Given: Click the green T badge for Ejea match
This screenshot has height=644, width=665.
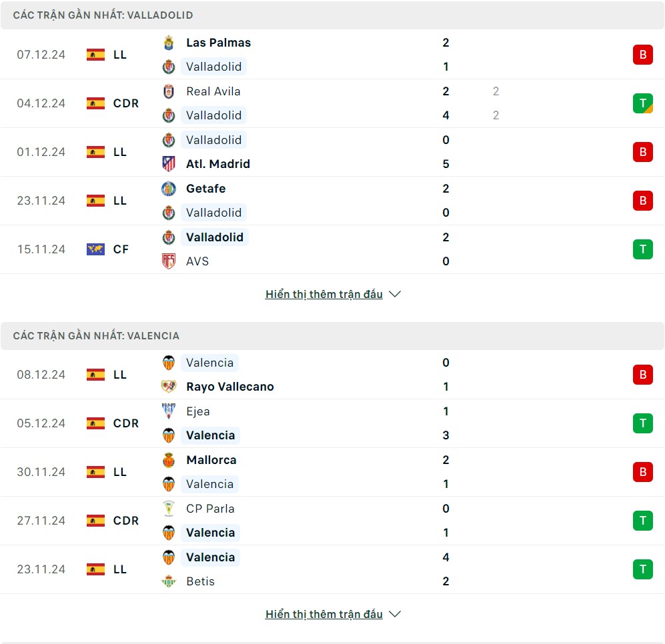Looking at the screenshot, I should 642,423.
